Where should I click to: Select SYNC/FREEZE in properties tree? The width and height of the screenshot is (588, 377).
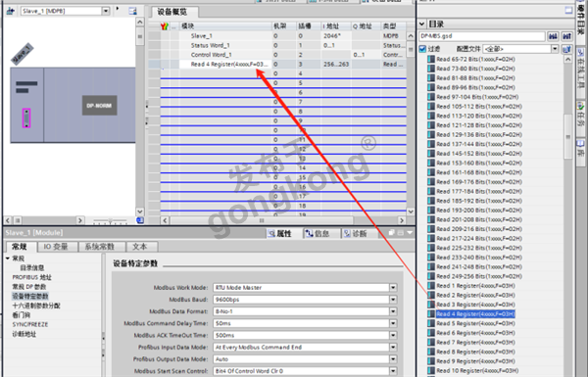click(30, 324)
